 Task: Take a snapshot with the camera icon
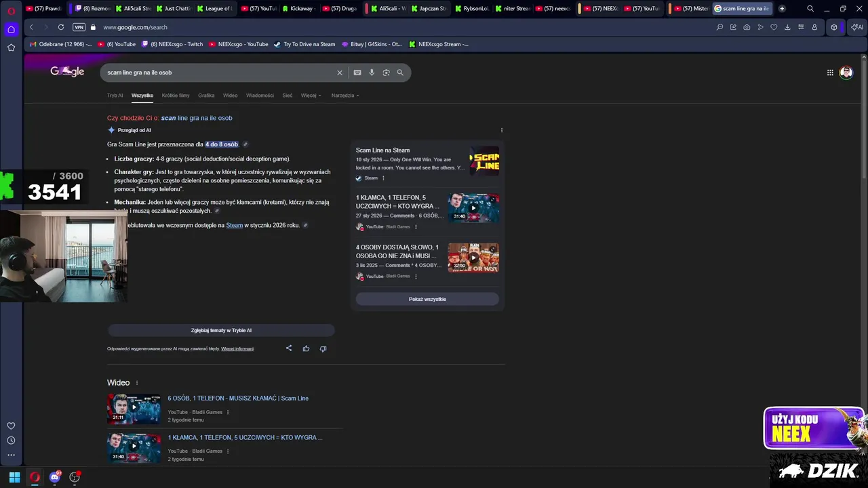click(x=747, y=27)
